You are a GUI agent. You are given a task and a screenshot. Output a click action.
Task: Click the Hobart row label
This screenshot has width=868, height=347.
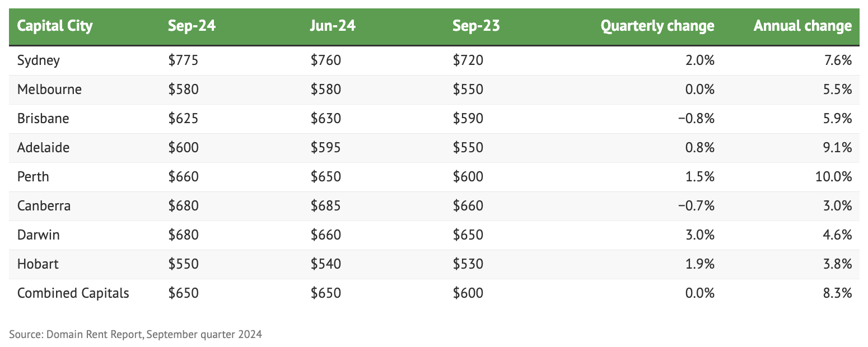[38, 264]
